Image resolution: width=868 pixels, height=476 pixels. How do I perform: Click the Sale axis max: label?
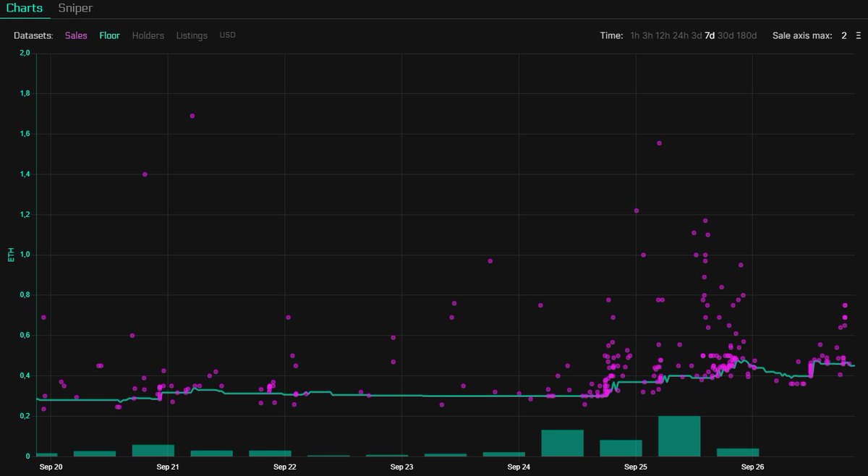coord(802,35)
